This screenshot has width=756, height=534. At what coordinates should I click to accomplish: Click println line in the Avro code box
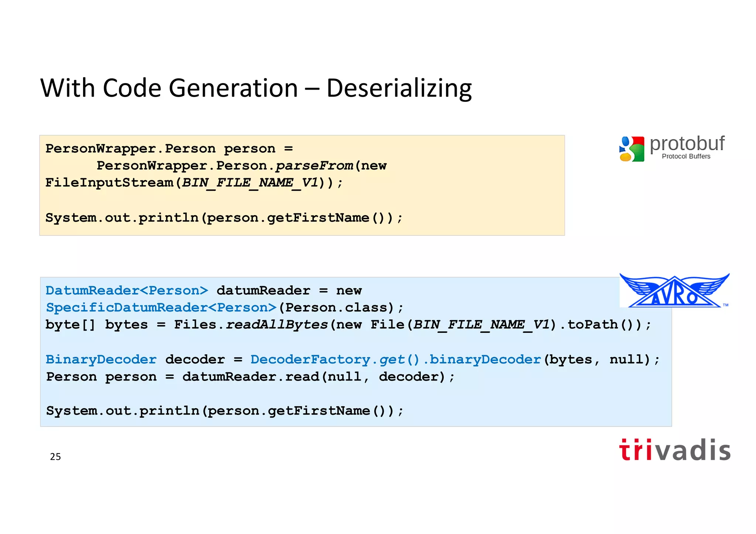[224, 411]
